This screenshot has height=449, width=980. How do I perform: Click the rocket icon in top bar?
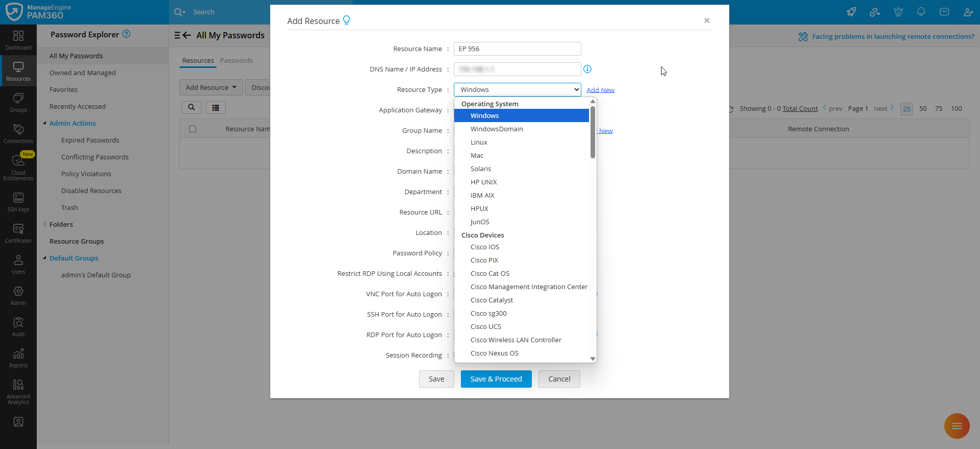click(851, 12)
